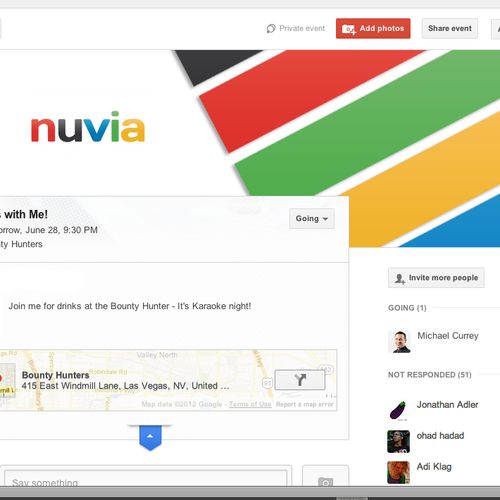Open the Share event button
Viewport: 500px width, 500px height.
pos(450,28)
